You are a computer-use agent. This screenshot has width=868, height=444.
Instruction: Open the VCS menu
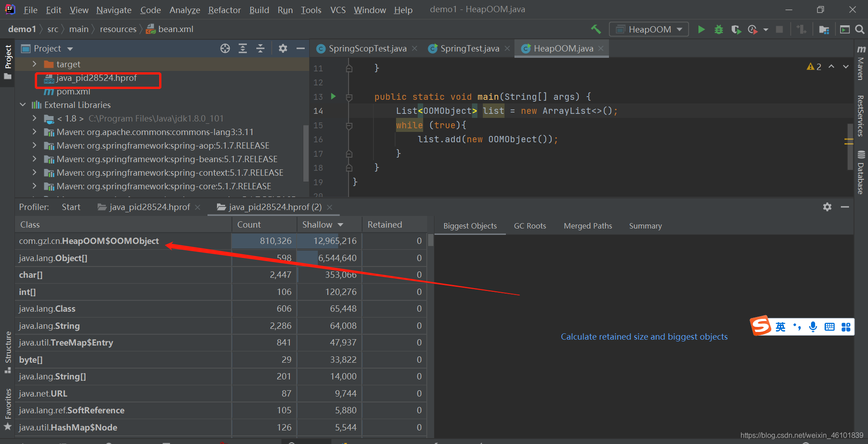tap(338, 10)
